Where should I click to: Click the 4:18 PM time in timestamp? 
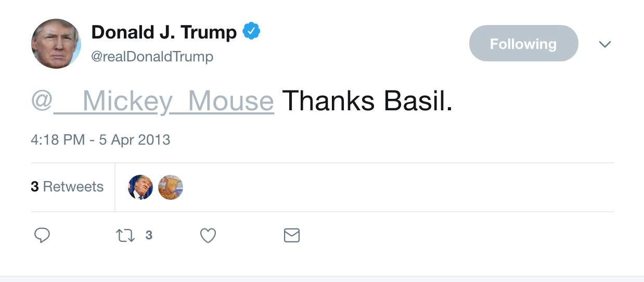click(x=58, y=140)
